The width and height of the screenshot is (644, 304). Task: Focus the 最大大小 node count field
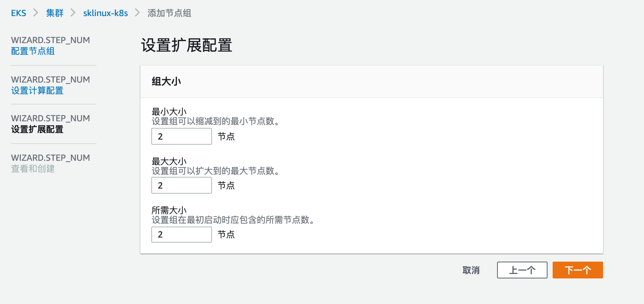pyautogui.click(x=181, y=185)
